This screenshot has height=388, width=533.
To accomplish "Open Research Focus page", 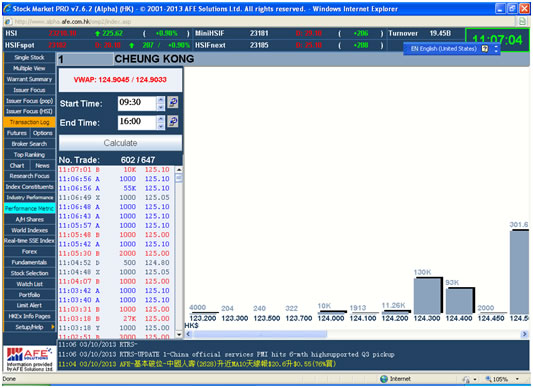I will [x=29, y=176].
